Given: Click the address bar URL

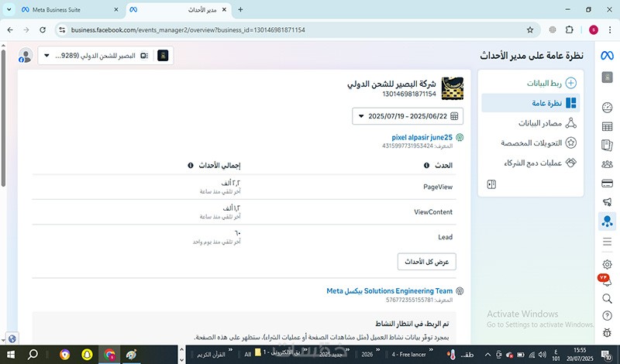Looking at the screenshot, I should (188, 29).
